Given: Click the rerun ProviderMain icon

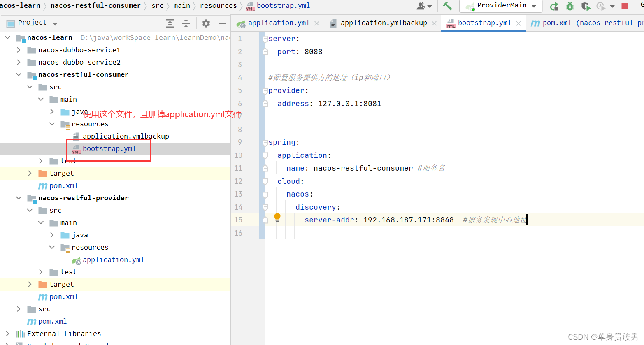Looking at the screenshot, I should (554, 6).
